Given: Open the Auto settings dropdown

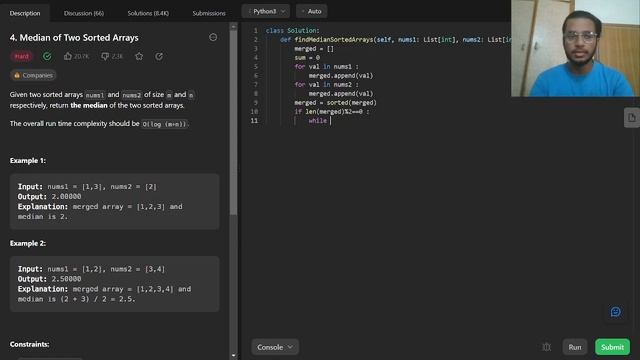Looking at the screenshot, I should tap(311, 11).
